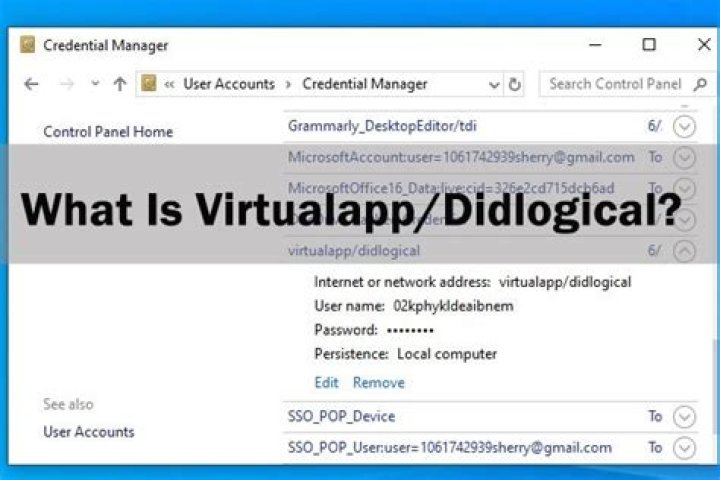Minimize the Credential Manager window
This screenshot has height=480, width=720.
(595, 45)
